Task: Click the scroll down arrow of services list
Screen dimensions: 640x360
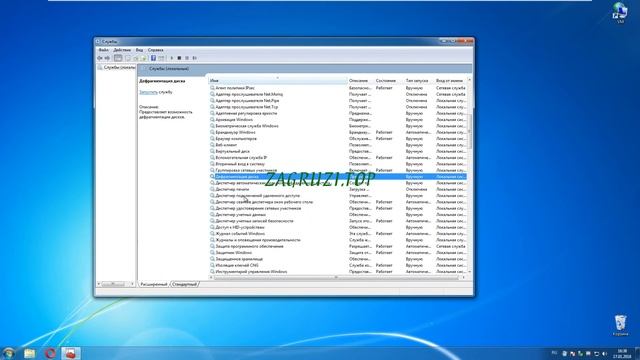Action: point(469,271)
